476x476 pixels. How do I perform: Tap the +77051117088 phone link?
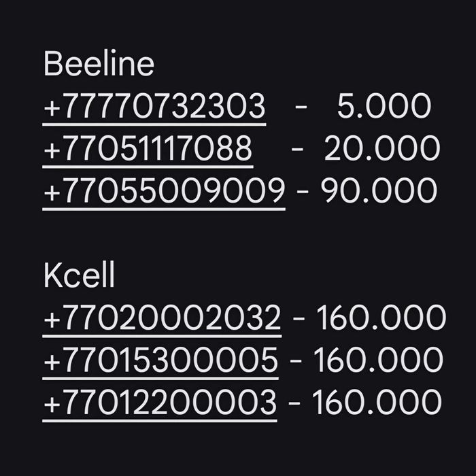[148, 150]
